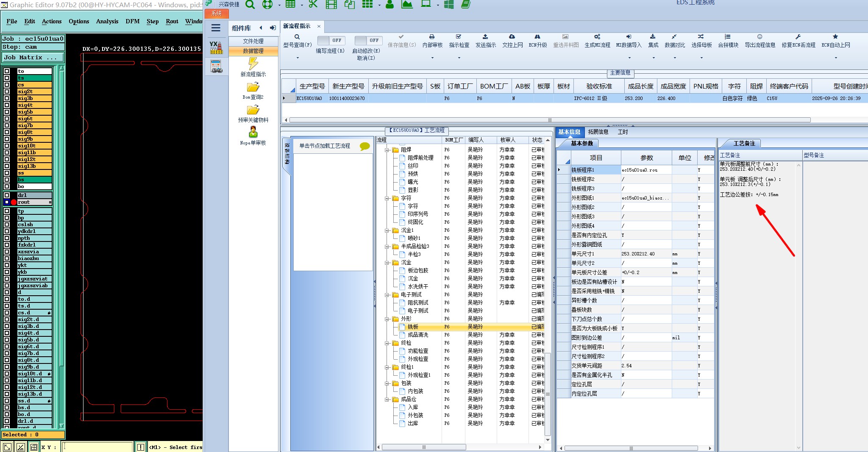Image resolution: width=868 pixels, height=452 pixels.
Task: Click the green book icon
Action: [x=466, y=4]
